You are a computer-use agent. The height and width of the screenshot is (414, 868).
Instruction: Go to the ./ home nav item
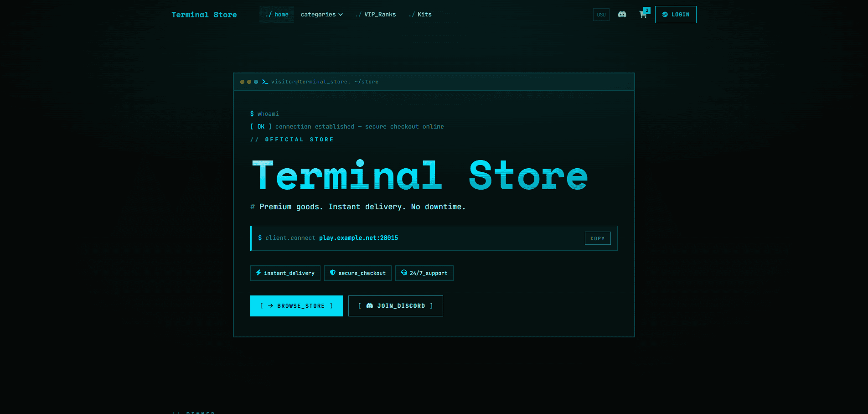click(277, 15)
